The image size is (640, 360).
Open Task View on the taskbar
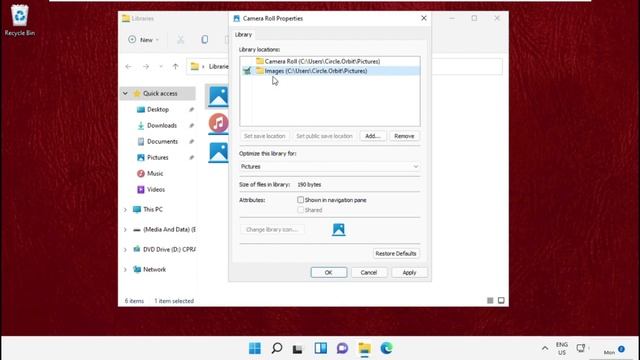[298, 348]
